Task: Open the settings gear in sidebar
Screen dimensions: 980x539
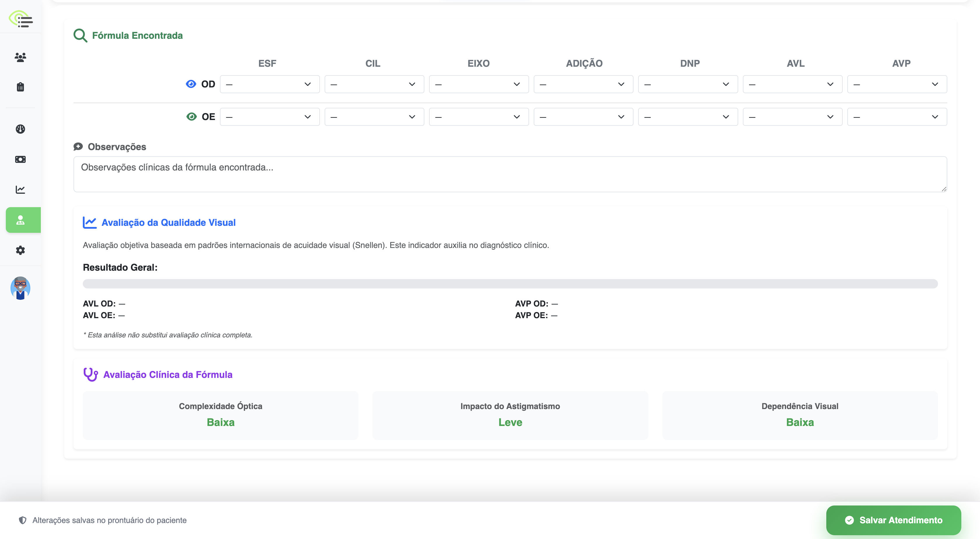Action: (20, 250)
